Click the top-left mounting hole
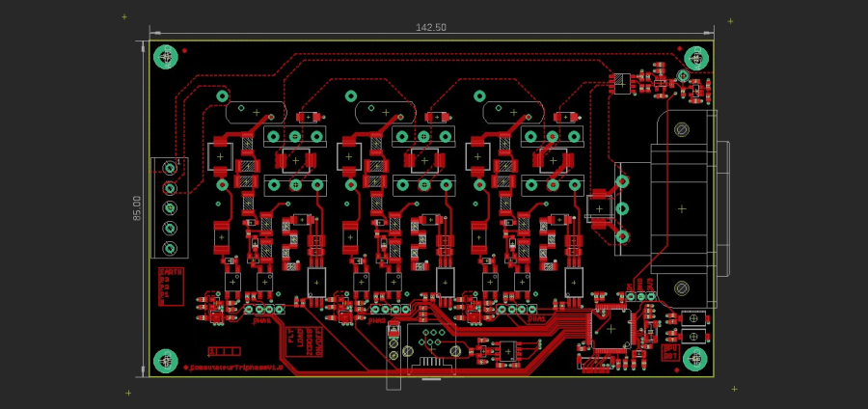This screenshot has height=409, width=868. tap(166, 56)
